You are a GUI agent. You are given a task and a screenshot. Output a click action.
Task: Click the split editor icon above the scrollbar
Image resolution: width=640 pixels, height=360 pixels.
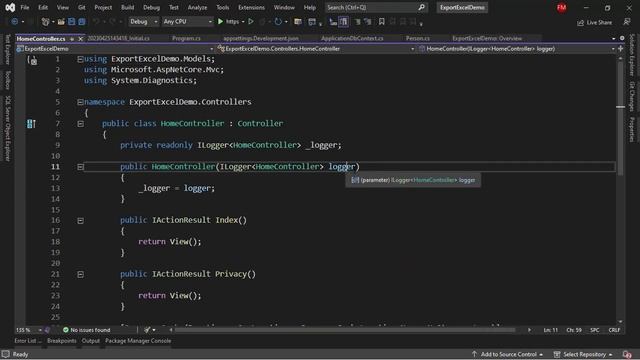pos(620,49)
